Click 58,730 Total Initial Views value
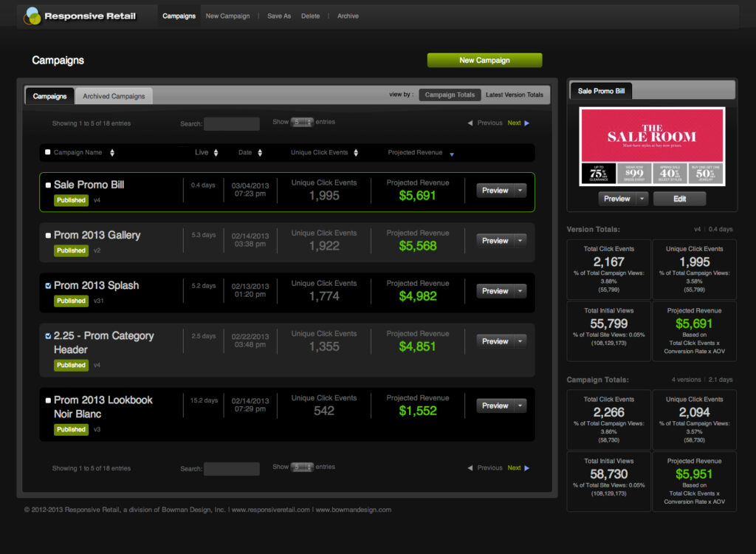The image size is (756, 554). 609,474
